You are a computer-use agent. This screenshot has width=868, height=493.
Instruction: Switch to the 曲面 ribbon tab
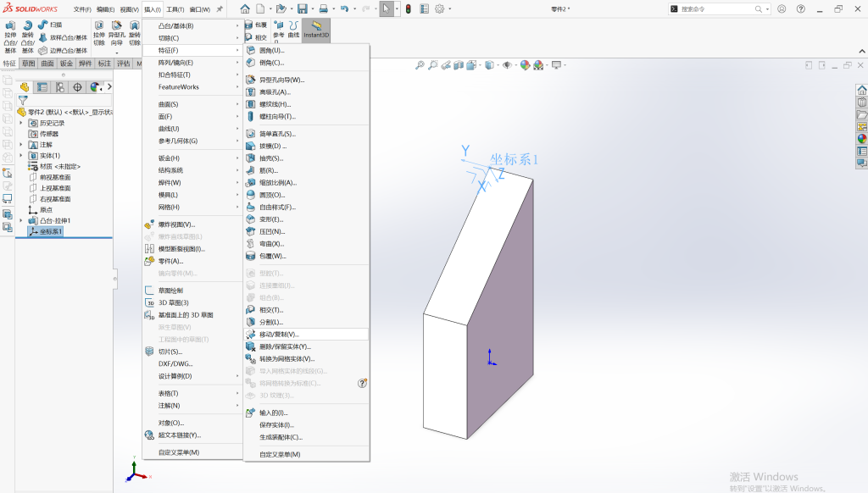(47, 64)
